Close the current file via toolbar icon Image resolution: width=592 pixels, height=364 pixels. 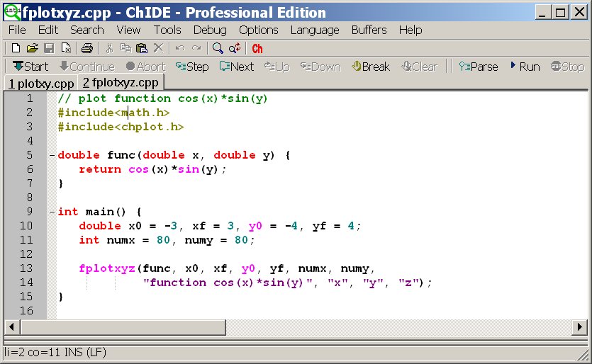[x=66, y=48]
